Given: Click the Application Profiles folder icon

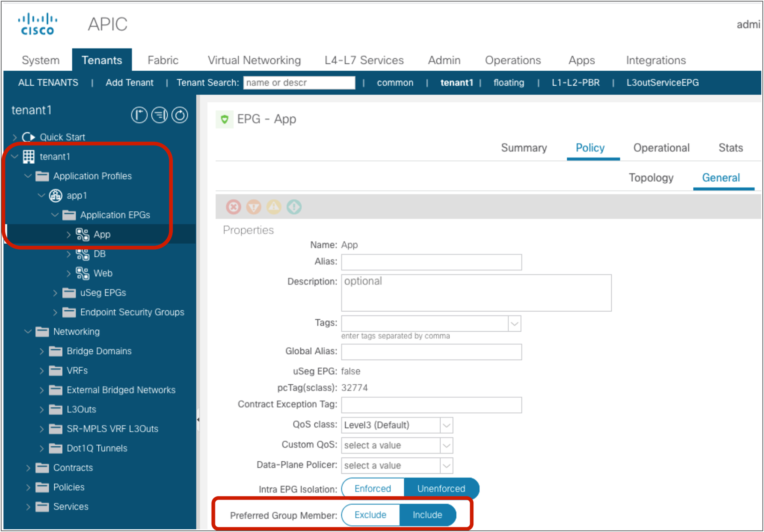Looking at the screenshot, I should pyautogui.click(x=42, y=176).
